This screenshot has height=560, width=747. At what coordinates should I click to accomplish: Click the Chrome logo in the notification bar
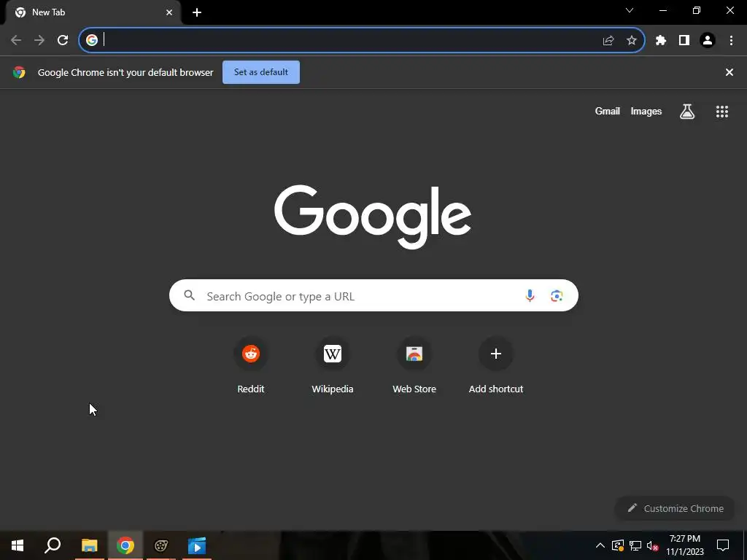tap(19, 72)
